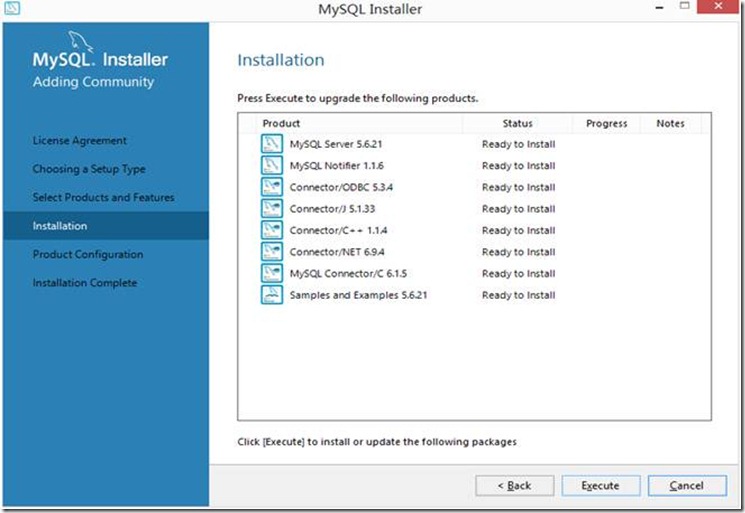Select the 'Connector/NET 6.9.4' row text

tap(337, 252)
